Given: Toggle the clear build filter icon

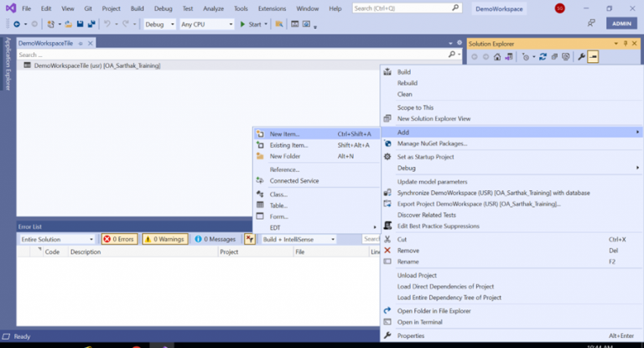Looking at the screenshot, I should [250, 239].
